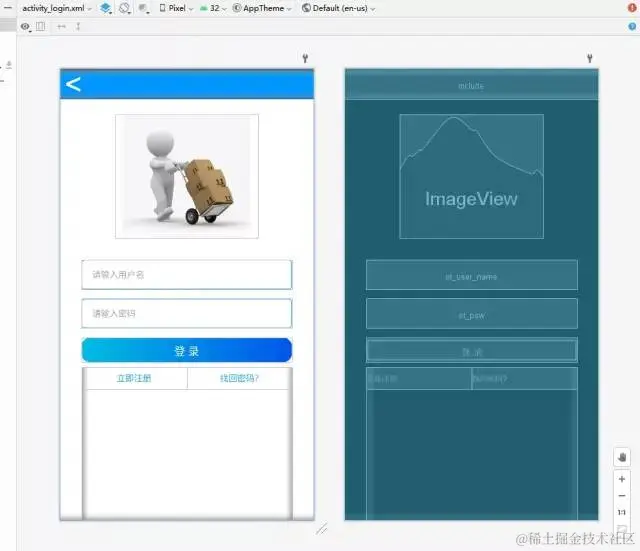Click the vertical expand arrow icon
The height and width of the screenshot is (551, 640).
tap(78, 27)
